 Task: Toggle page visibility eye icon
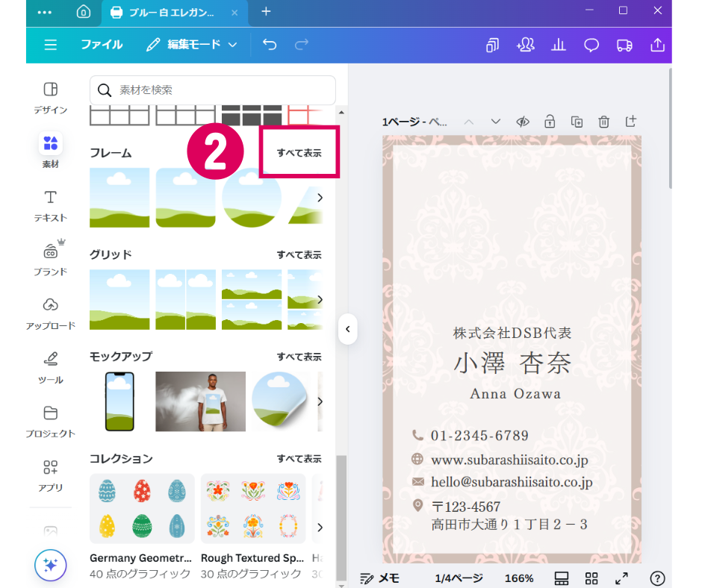click(523, 122)
